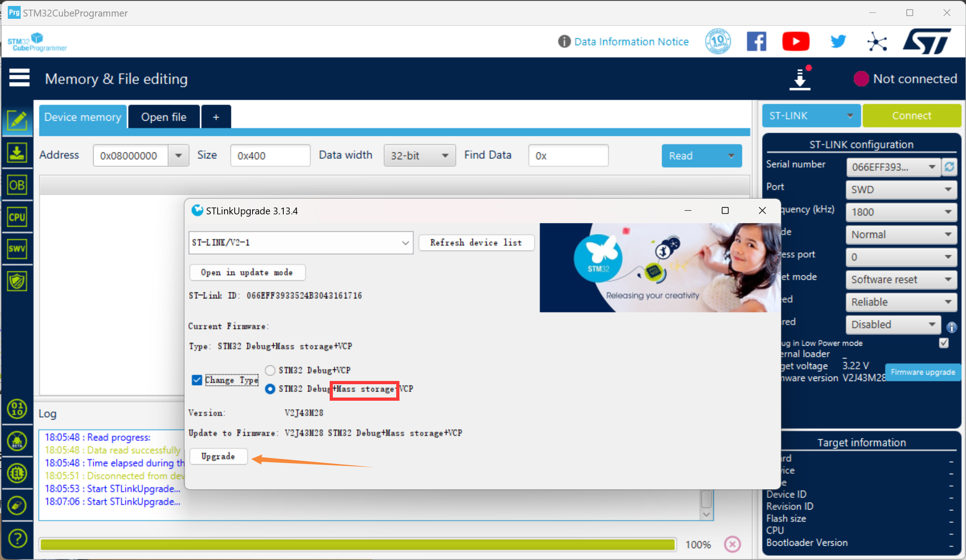The image size is (966, 560).
Task: Open the ST community network icon
Action: (x=877, y=42)
